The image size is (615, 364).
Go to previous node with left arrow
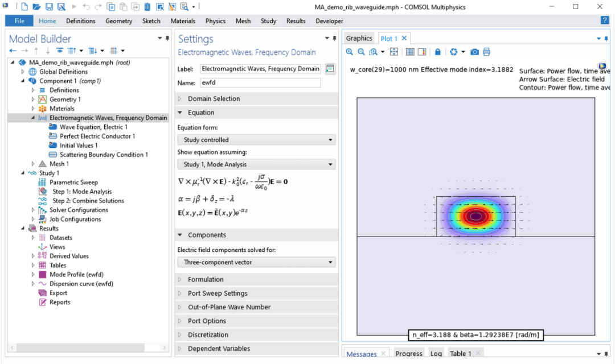(13, 51)
